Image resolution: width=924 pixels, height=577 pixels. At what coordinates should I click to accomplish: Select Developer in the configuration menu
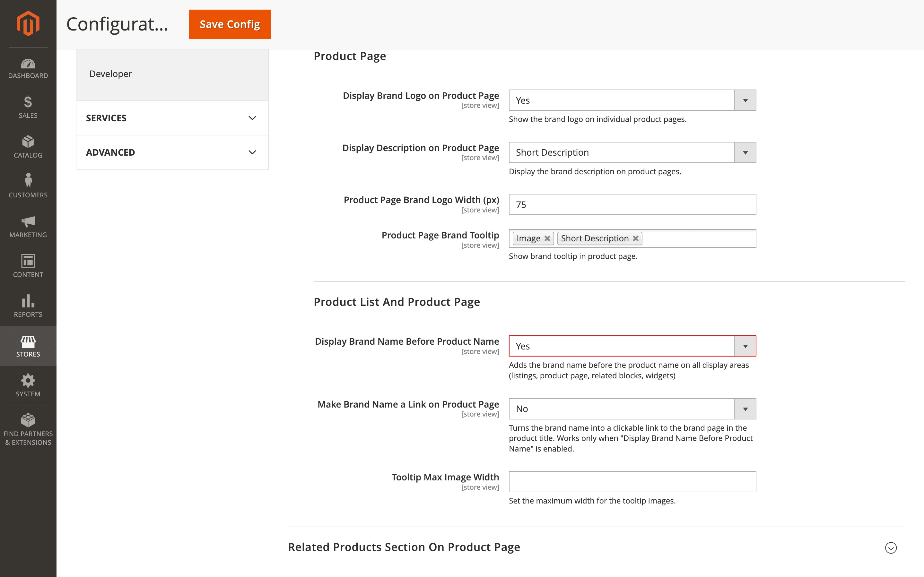pos(110,74)
